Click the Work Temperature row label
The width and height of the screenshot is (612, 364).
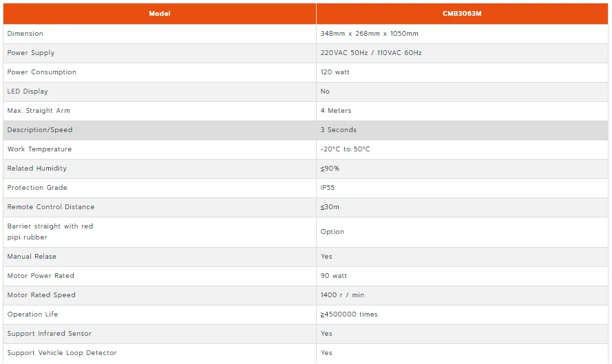tap(39, 149)
